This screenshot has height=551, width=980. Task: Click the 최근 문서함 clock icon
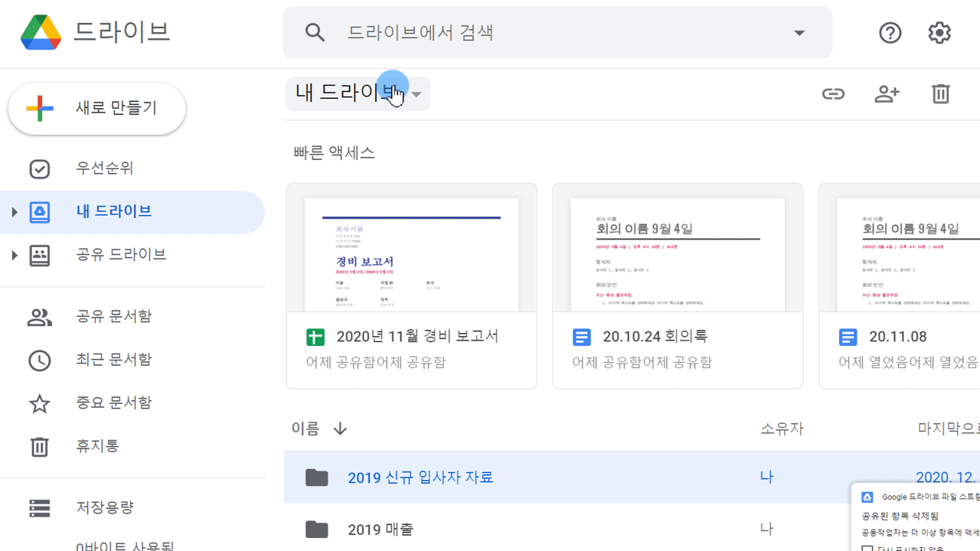(39, 360)
